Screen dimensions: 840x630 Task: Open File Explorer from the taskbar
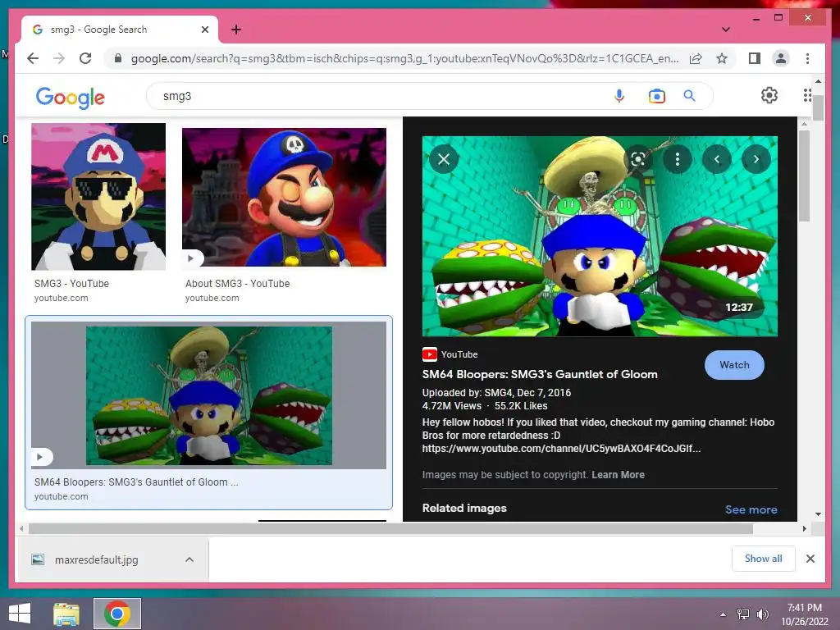click(x=66, y=614)
